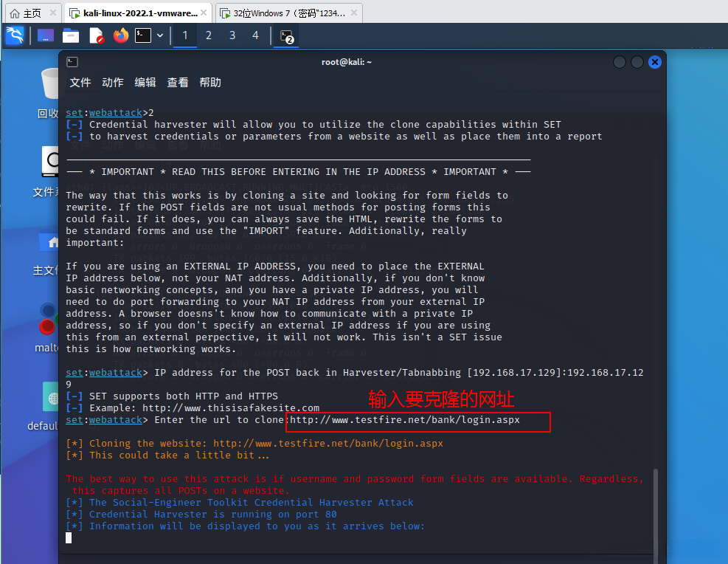The width and height of the screenshot is (728, 564).
Task: Click the 'set:webattack>2' prompt line
Action: (110, 113)
